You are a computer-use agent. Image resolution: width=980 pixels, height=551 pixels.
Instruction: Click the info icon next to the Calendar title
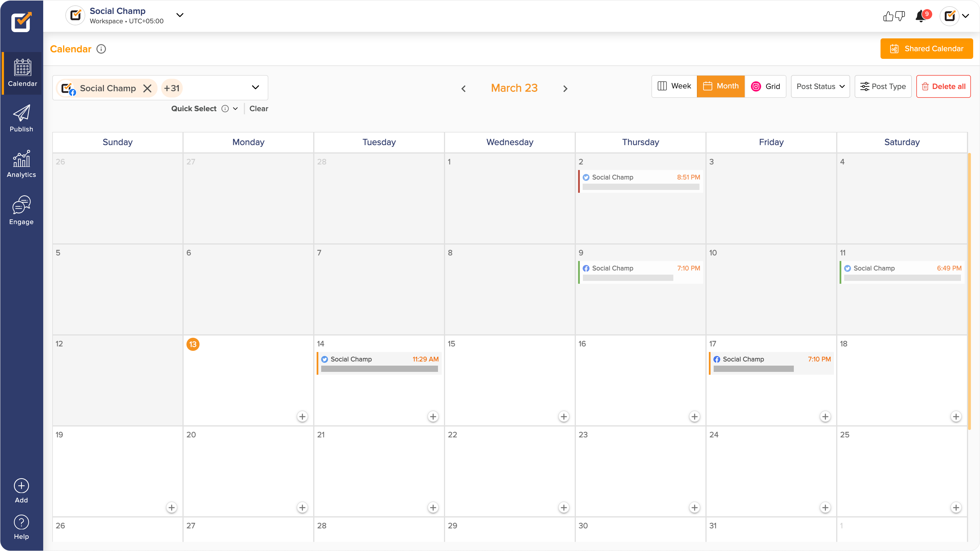[101, 49]
